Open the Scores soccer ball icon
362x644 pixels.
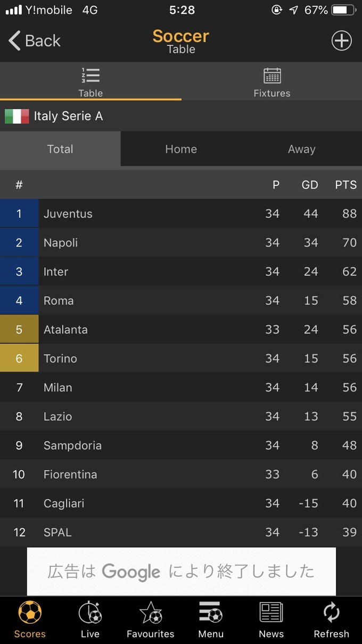(x=30, y=613)
